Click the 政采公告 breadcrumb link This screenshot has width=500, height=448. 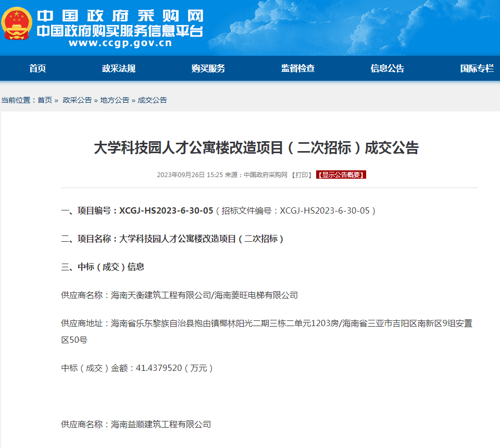pos(77,100)
